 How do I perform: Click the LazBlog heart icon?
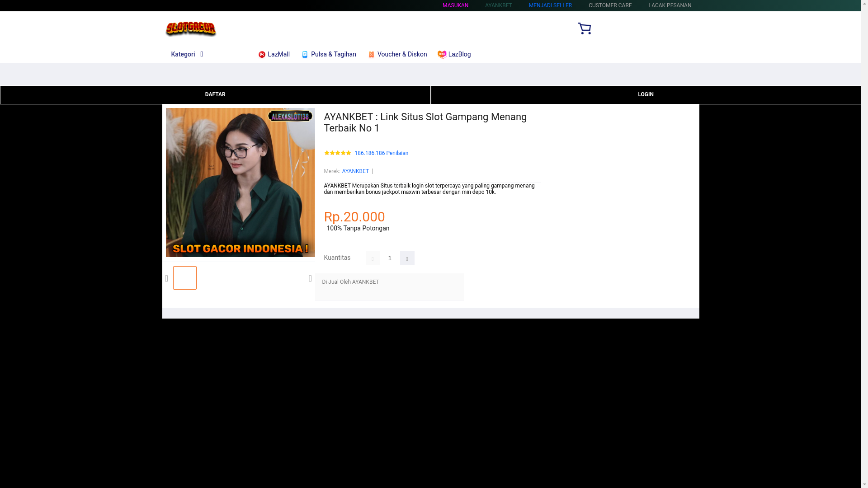pyautogui.click(x=442, y=55)
